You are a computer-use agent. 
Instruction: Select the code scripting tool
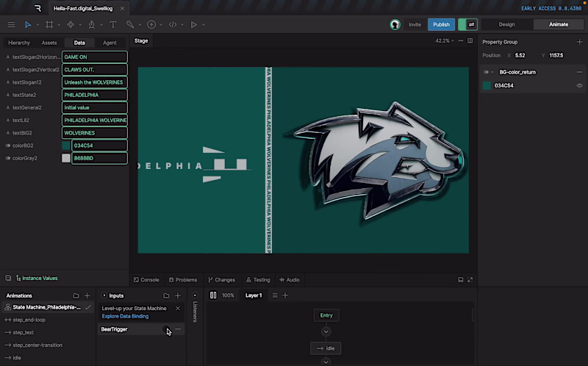pyautogui.click(x=173, y=25)
